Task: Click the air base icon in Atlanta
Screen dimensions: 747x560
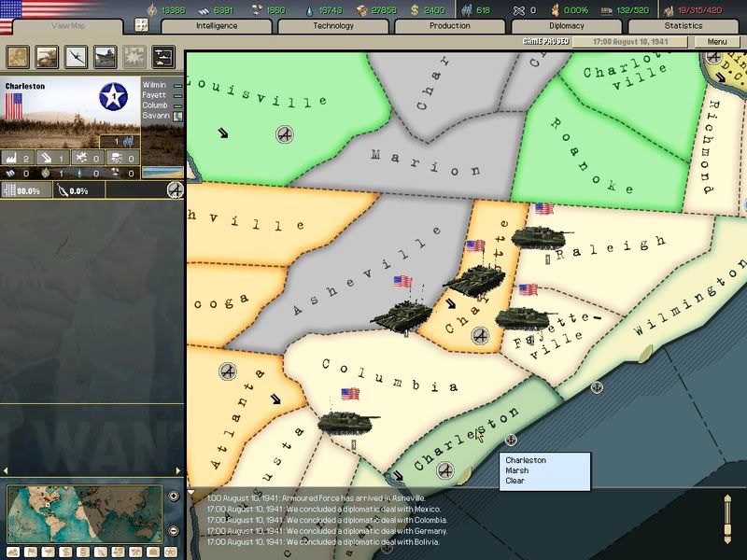Action: pos(228,371)
